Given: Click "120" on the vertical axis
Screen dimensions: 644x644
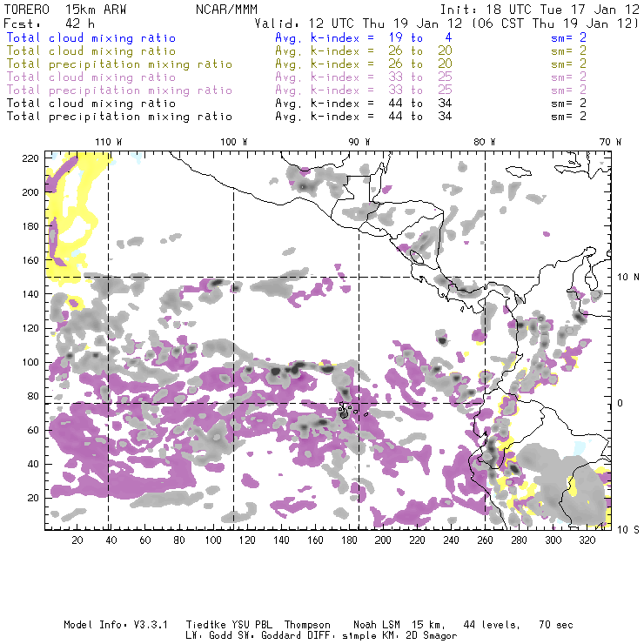Looking at the screenshot, I should pos(30,328).
